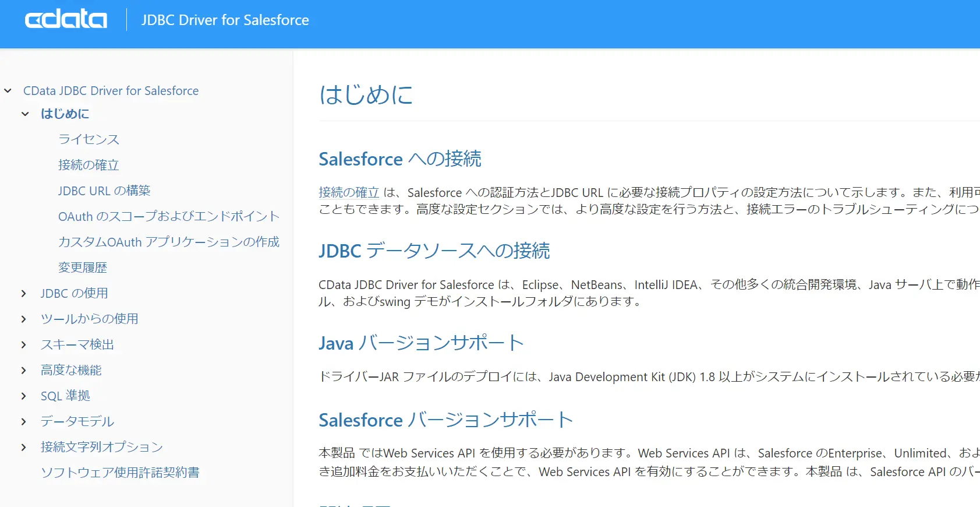Expand the データモデル section
The height and width of the screenshot is (507, 980).
click(24, 422)
